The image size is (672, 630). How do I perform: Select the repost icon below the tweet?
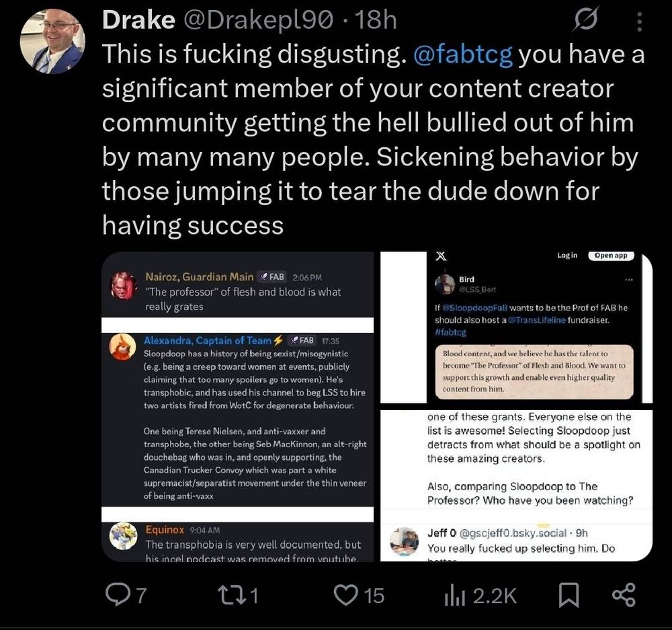[233, 594]
